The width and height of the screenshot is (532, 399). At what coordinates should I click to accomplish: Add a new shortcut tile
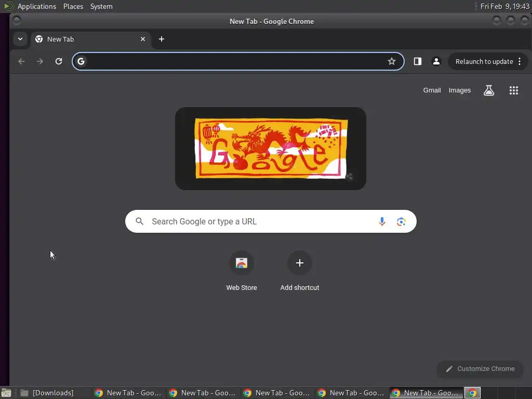tap(300, 263)
